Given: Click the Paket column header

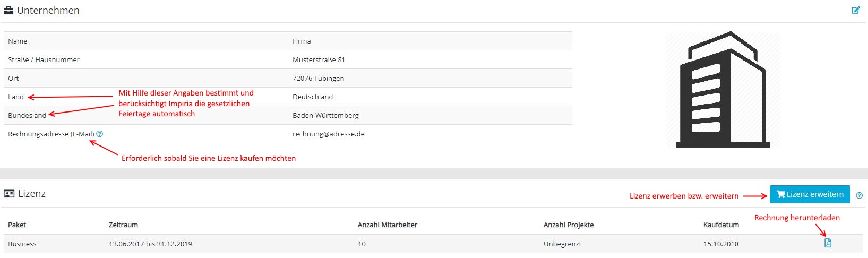Looking at the screenshot, I should click(17, 225).
